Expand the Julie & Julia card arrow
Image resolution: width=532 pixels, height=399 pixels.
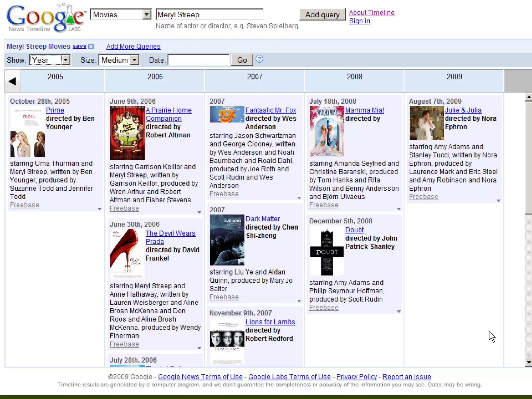coord(498,201)
